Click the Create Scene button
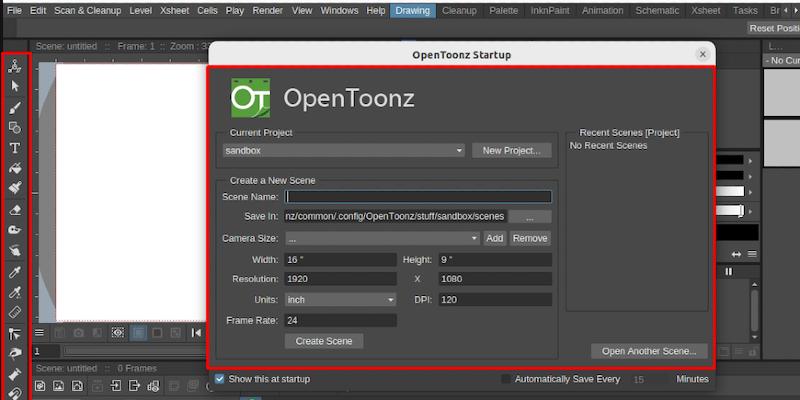800x400 pixels. (x=324, y=341)
